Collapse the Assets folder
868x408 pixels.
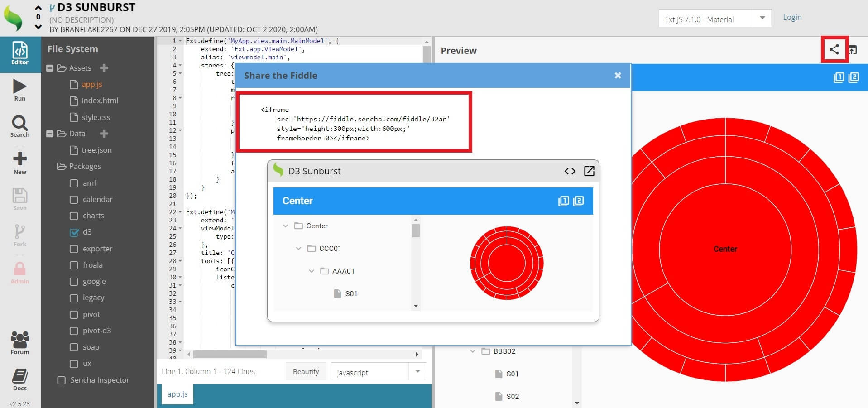(x=50, y=68)
